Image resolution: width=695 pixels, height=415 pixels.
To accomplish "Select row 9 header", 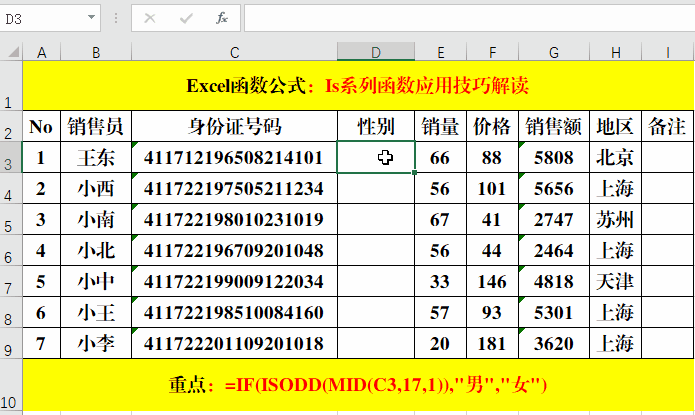I will [11, 344].
